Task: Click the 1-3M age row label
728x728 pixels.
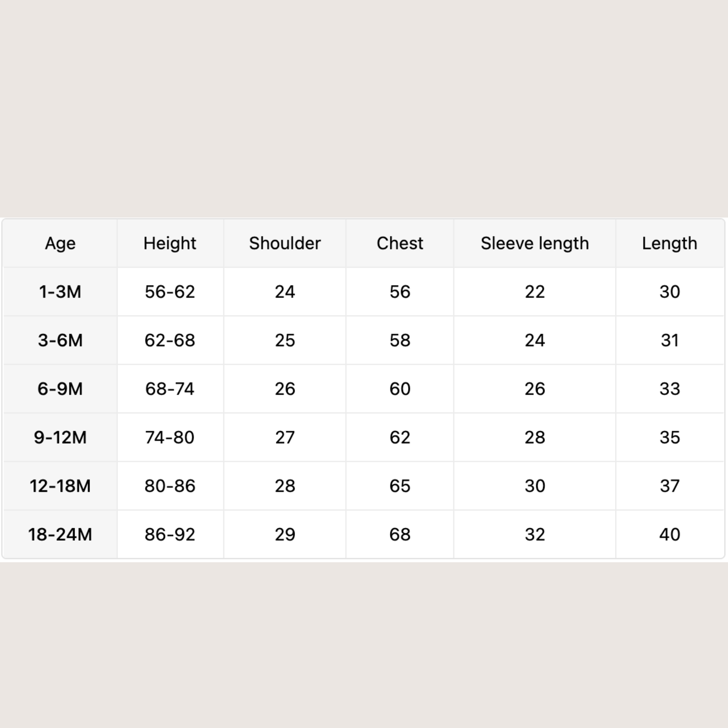Action: 60,292
